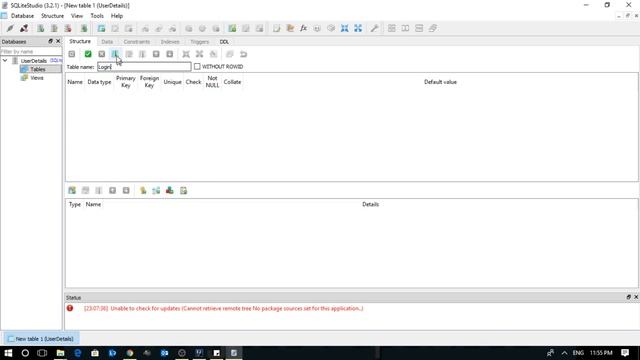Open the SQL functions editor (fx) icon
640x360 pixels.
click(x=303, y=28)
